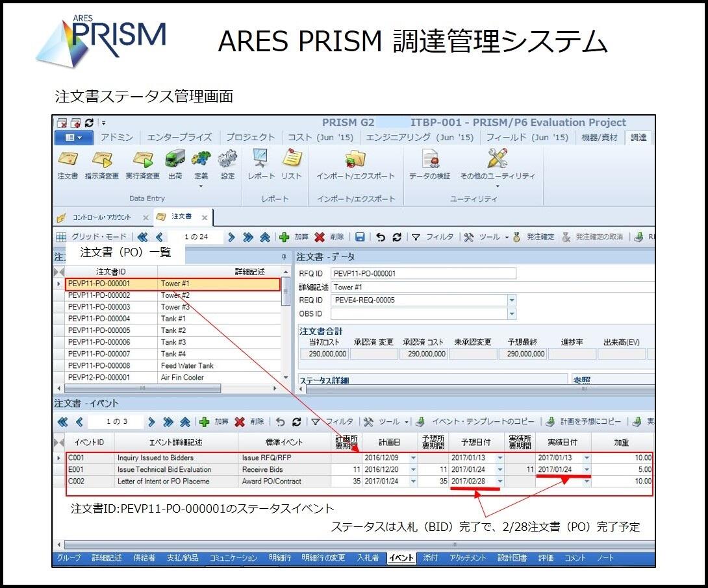Open 予想日付 dropdown for event C002
Image resolution: width=708 pixels, height=588 pixels.
[500, 481]
